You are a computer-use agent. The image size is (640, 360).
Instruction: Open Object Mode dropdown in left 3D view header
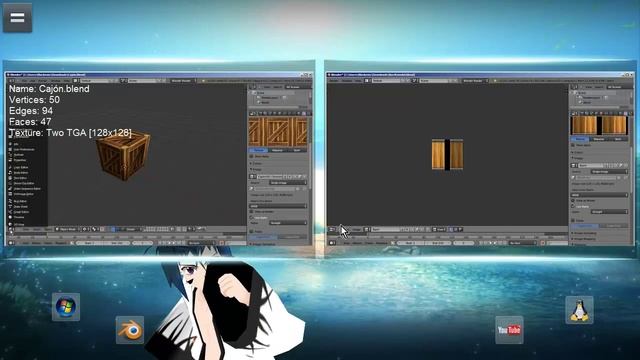67,229
